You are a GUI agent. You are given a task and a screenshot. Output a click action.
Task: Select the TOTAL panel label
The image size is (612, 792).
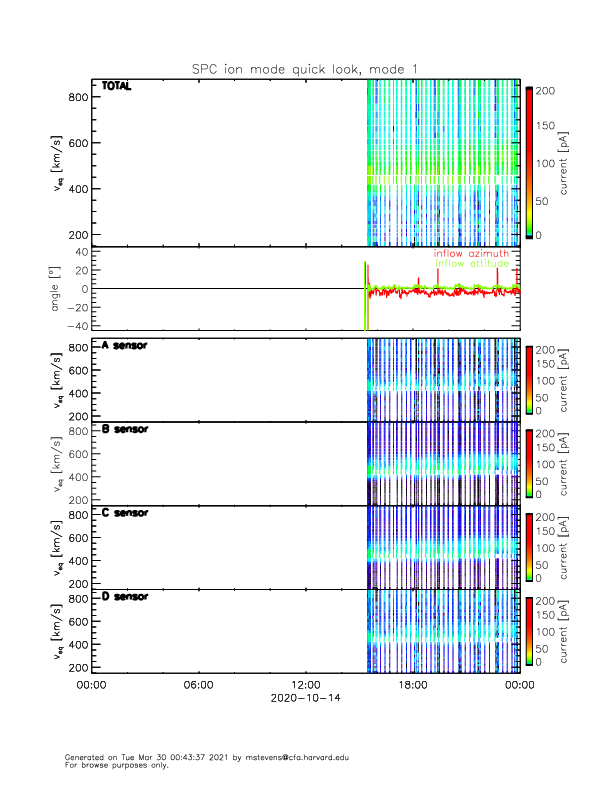coord(117,86)
